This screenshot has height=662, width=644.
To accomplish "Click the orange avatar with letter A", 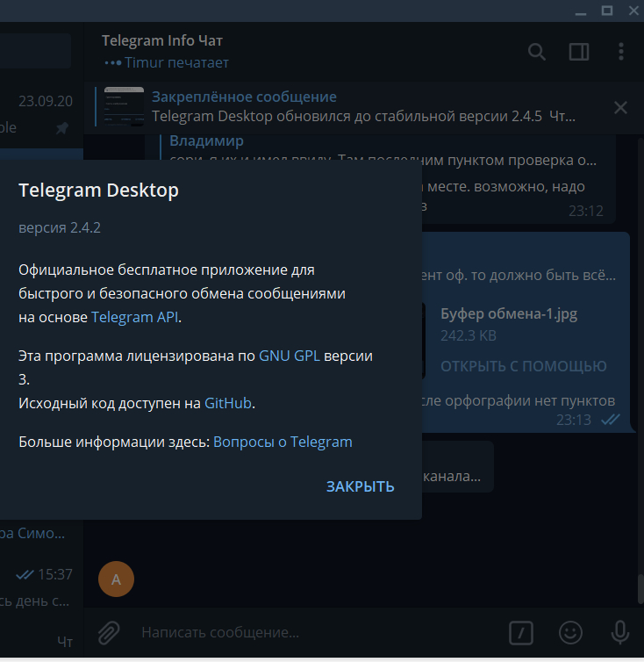I will click(116, 579).
